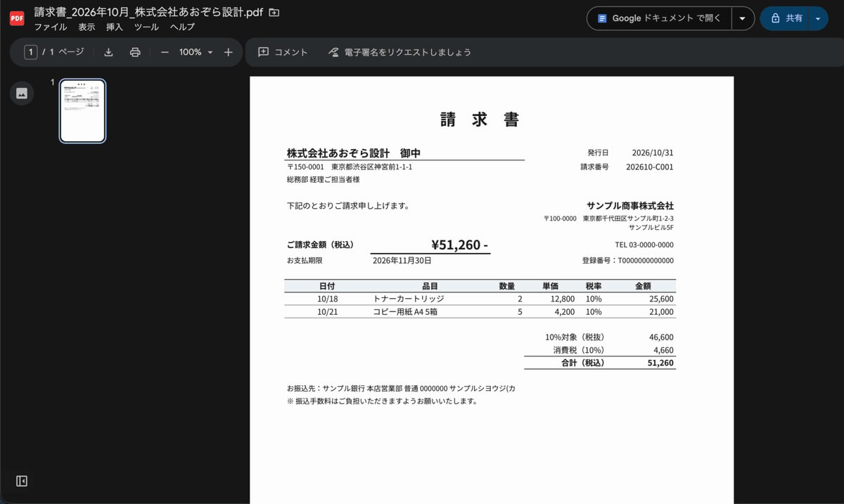Zoom out with the minus icon

[x=165, y=52]
